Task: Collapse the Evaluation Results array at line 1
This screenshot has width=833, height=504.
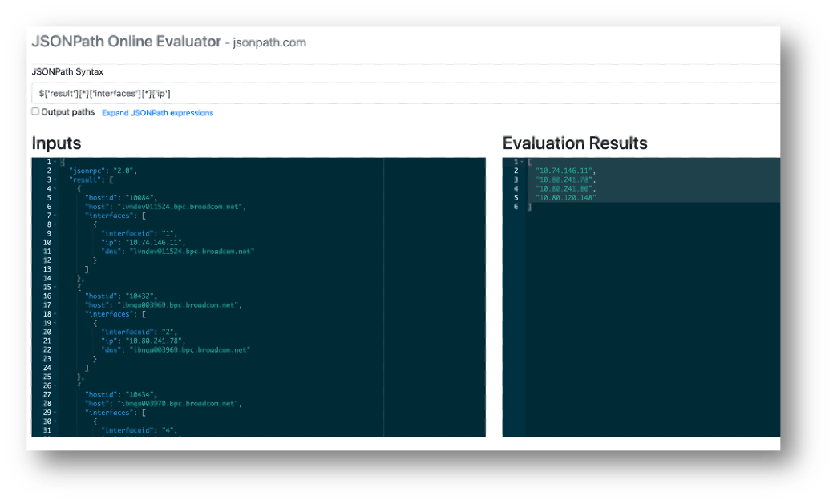Action: [x=523, y=162]
